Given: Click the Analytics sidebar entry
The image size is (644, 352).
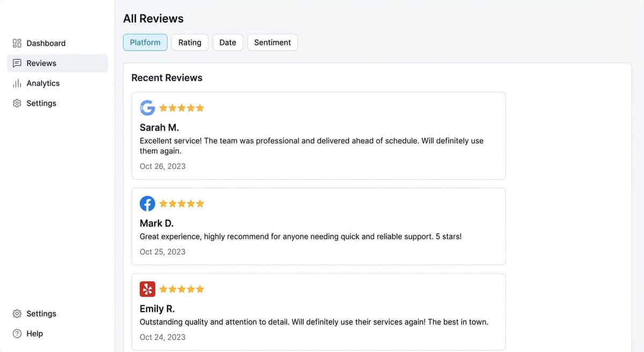Looking at the screenshot, I should point(43,83).
